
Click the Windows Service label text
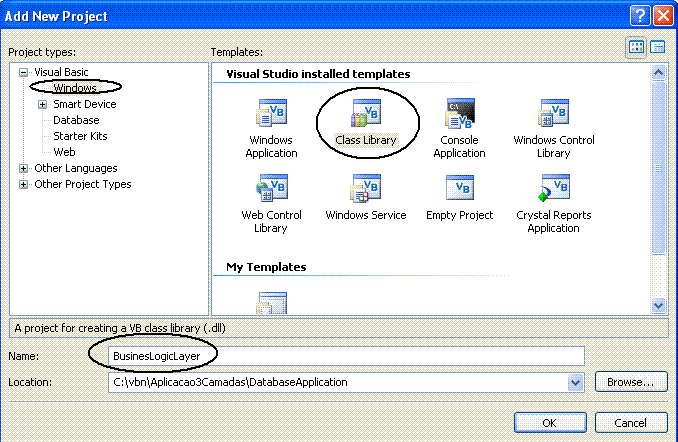pyautogui.click(x=366, y=215)
